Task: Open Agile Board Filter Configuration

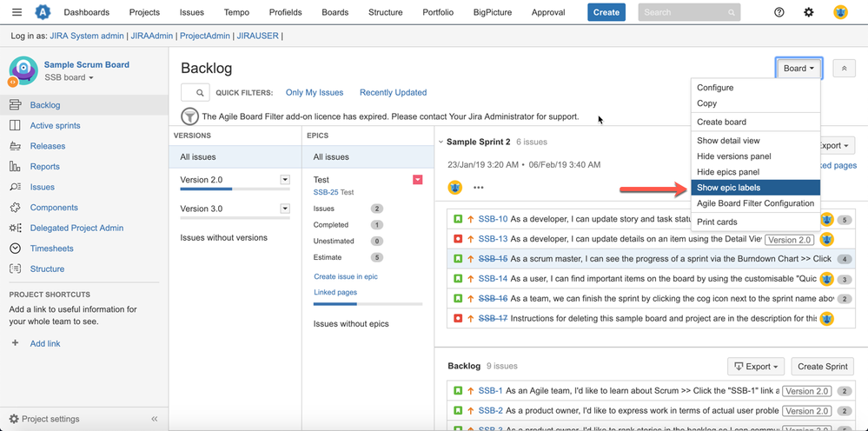Action: coord(755,203)
